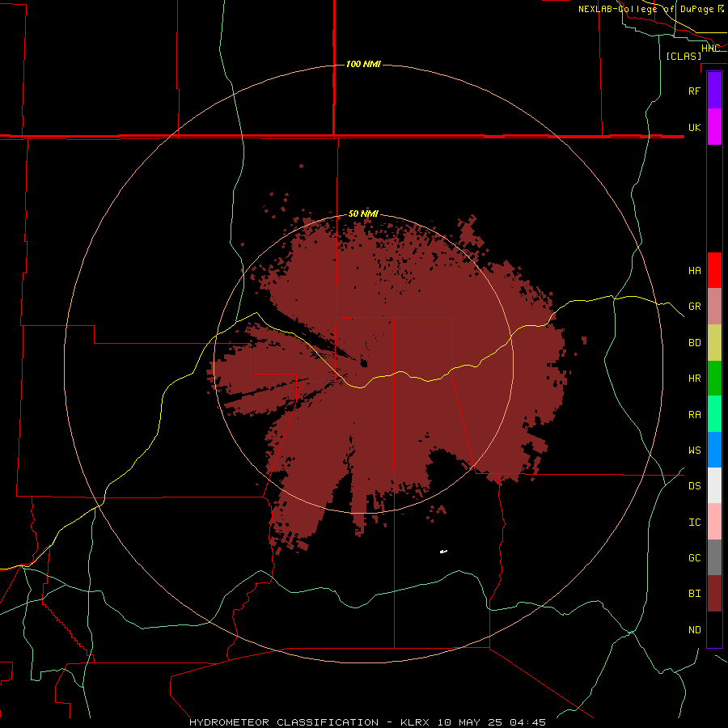Click the 50 NMI range ring label
This screenshot has height=728, width=728.
[363, 214]
